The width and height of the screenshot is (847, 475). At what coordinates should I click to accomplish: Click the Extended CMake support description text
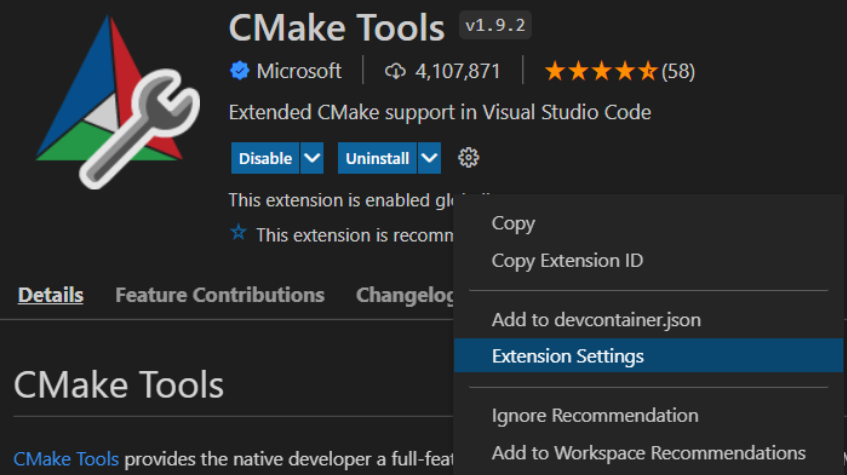click(440, 112)
